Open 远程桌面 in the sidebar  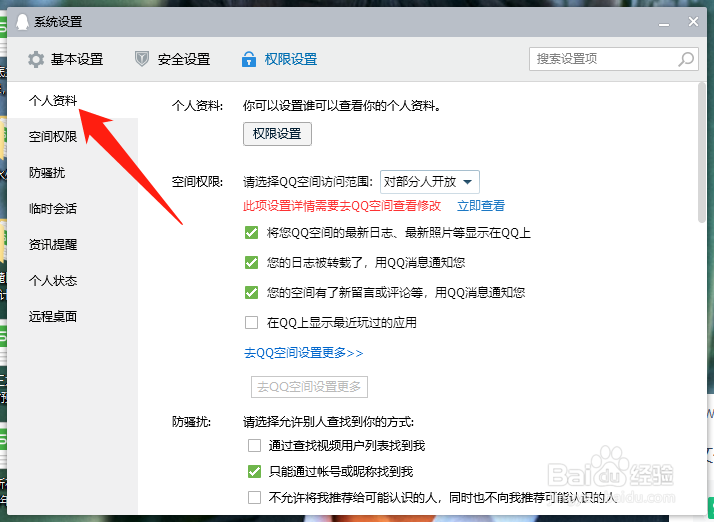coord(53,316)
